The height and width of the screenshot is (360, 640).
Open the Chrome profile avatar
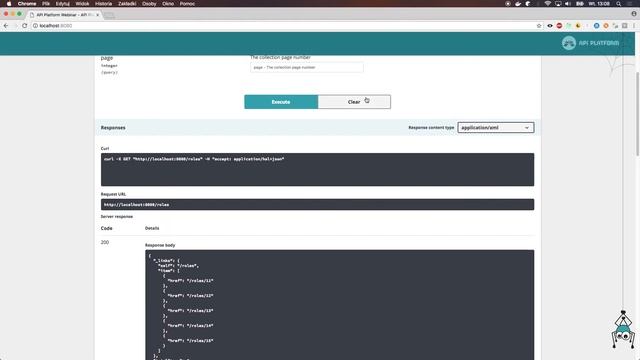[634, 13]
